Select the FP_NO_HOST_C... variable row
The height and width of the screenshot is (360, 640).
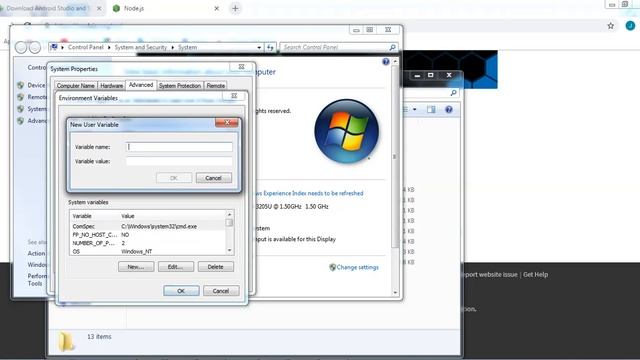click(x=147, y=235)
